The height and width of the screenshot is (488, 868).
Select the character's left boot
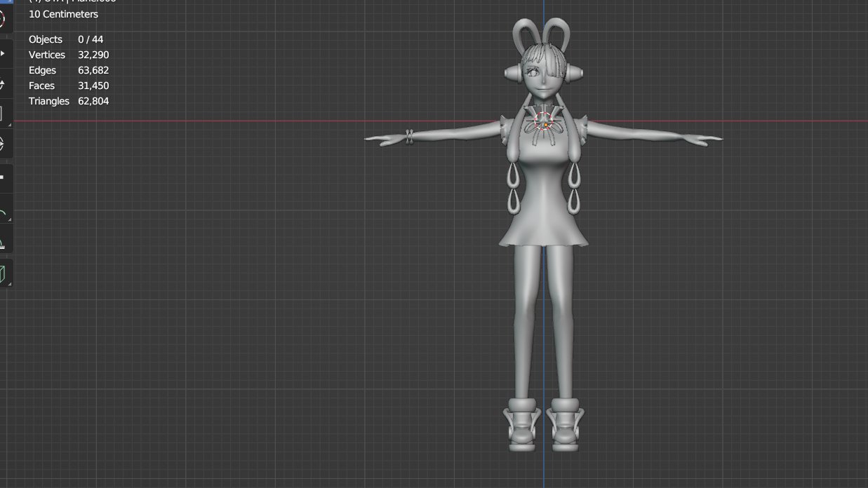click(565, 424)
